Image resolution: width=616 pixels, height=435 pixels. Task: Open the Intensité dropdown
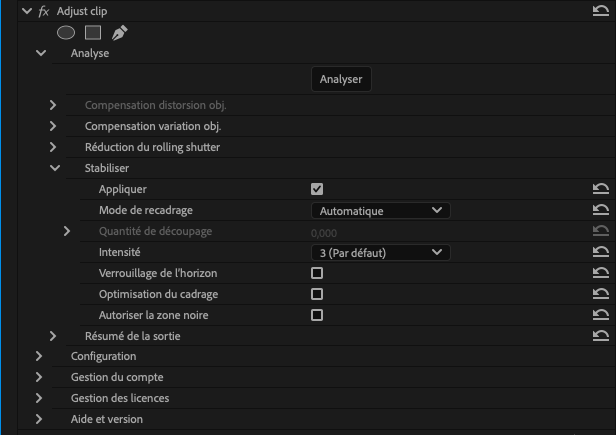click(380, 252)
